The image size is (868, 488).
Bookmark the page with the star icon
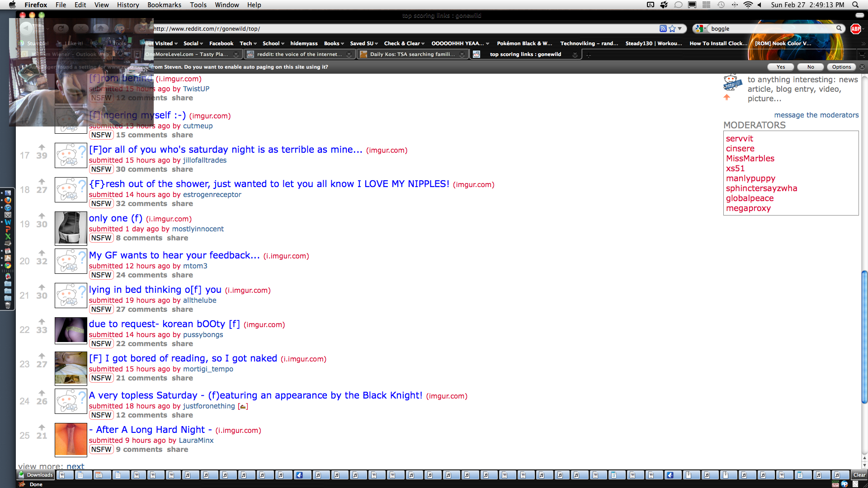coord(672,28)
